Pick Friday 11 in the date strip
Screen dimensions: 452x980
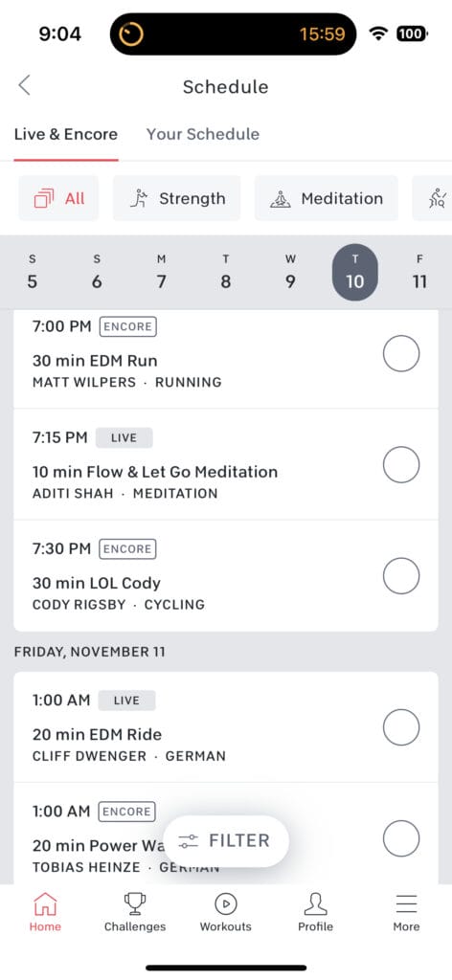point(419,273)
